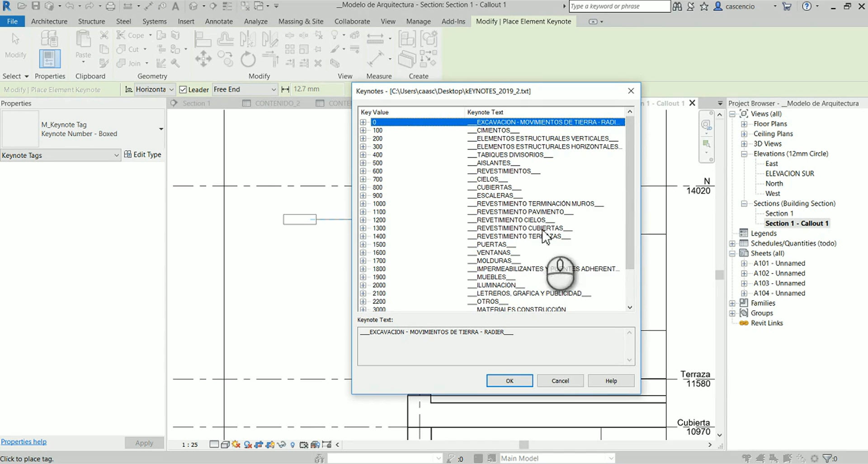Image resolution: width=868 pixels, height=464 pixels.
Task: Open the Horizontal orientation dropdown
Action: pyautogui.click(x=170, y=89)
